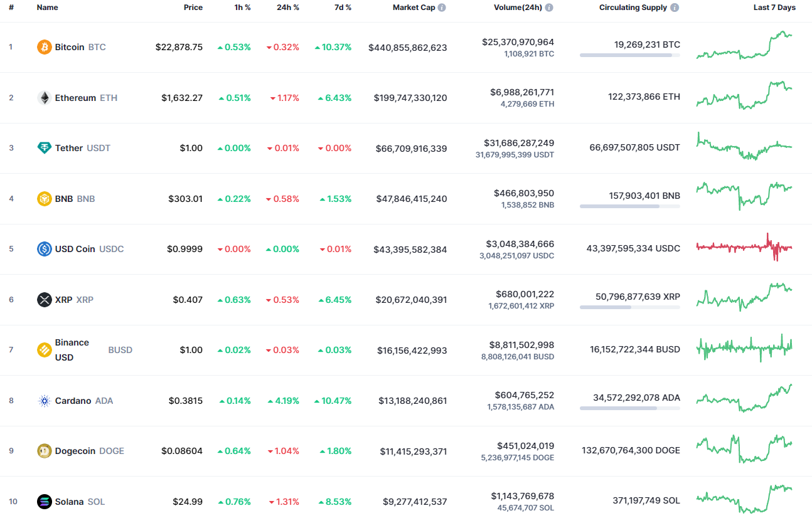Sort the table by Price
Image resolution: width=812 pixels, height=523 pixels.
[193, 8]
